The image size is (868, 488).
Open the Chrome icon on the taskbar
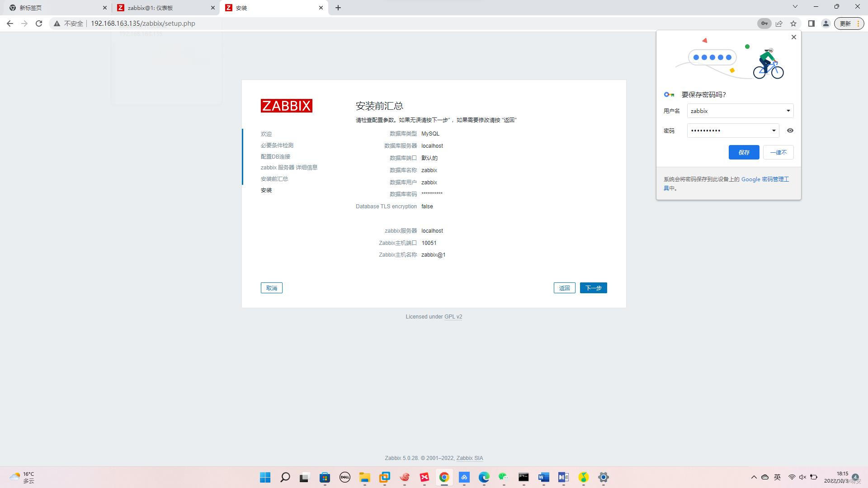pos(444,477)
